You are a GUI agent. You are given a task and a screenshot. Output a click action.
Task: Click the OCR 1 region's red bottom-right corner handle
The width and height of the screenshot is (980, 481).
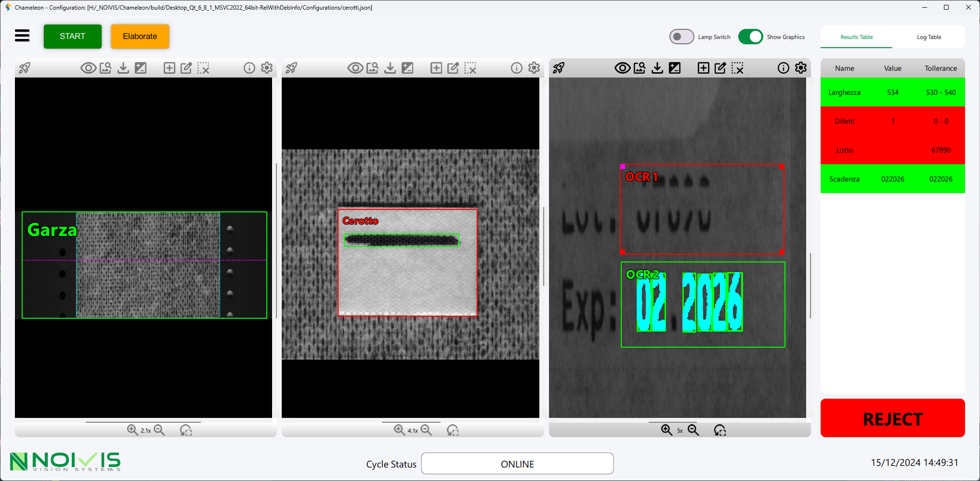click(x=782, y=252)
